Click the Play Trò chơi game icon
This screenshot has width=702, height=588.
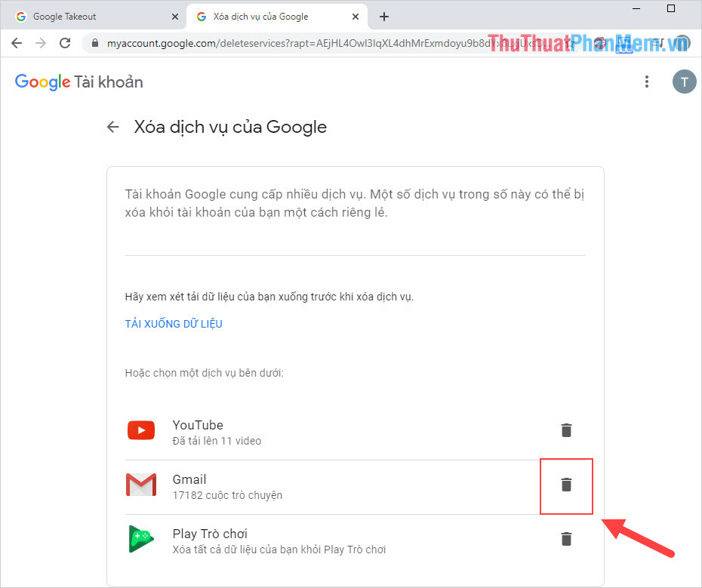tap(141, 539)
